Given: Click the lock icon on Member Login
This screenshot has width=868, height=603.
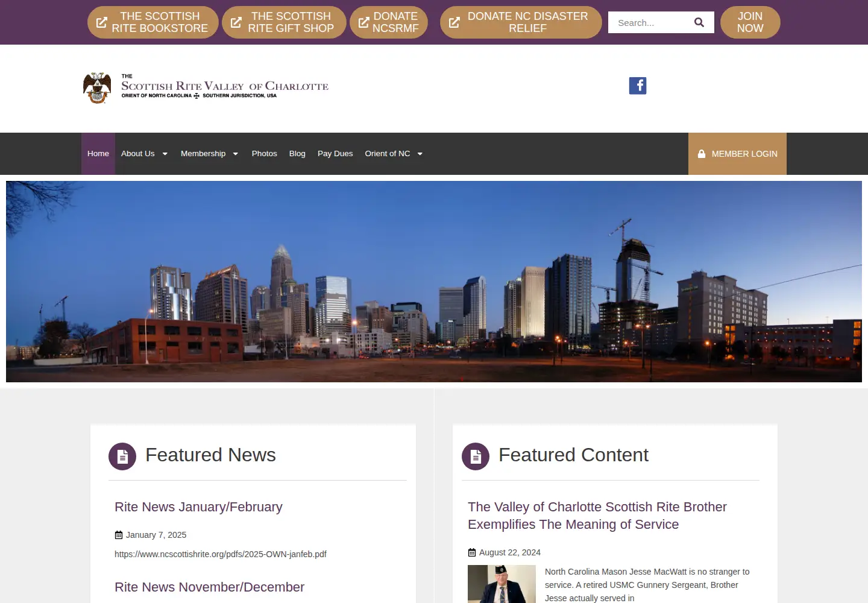Looking at the screenshot, I should (702, 154).
